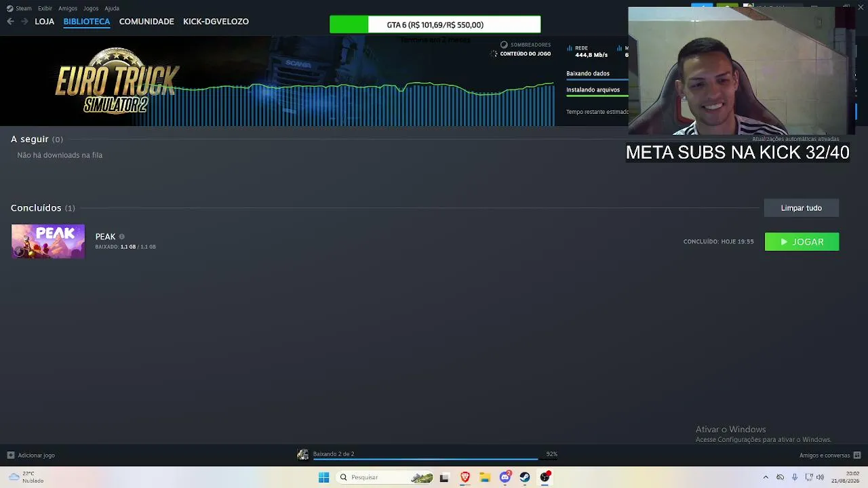Click the CONCLUÍDO: HOJE 19:55 timestamp
This screenshot has height=488, width=868.
(719, 241)
